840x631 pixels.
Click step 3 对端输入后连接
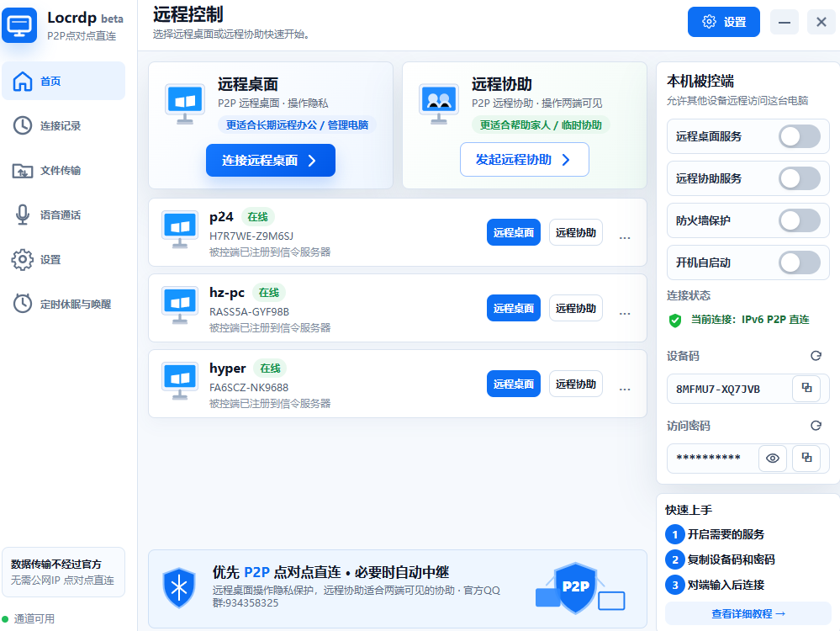tap(715, 585)
